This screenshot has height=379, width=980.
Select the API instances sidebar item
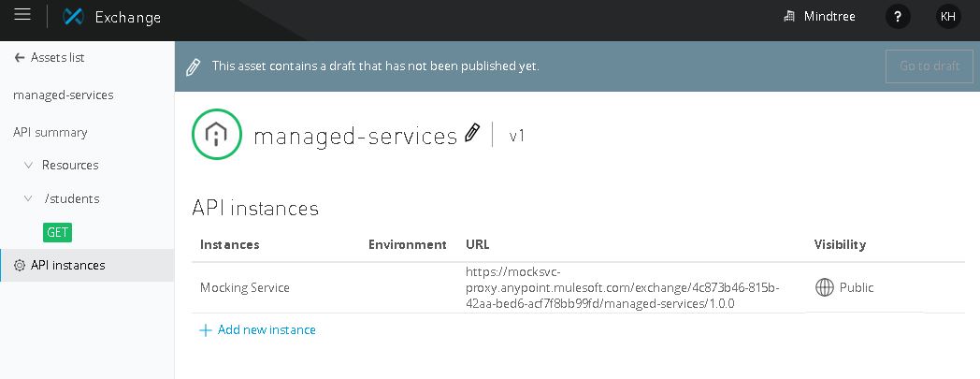pos(68,266)
